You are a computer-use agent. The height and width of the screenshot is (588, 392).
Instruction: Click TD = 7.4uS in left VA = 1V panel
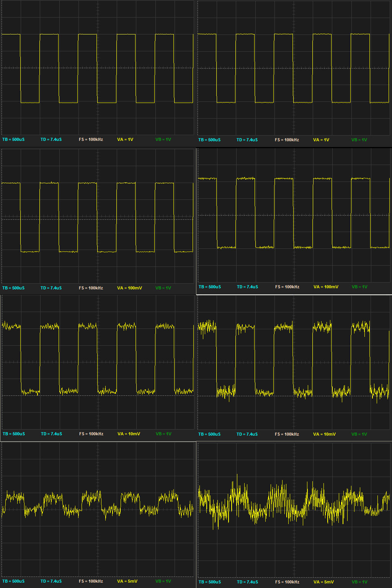(51, 139)
